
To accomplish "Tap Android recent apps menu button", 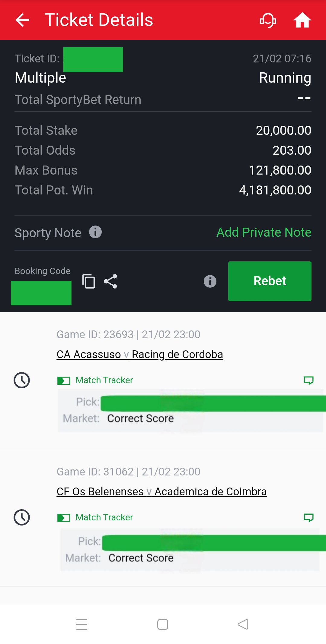I will point(82,624).
